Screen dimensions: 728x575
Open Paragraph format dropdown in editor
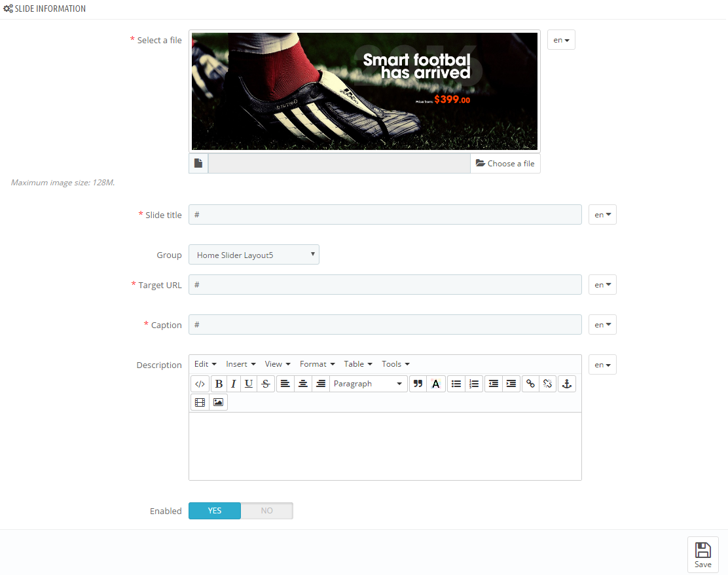coord(368,384)
